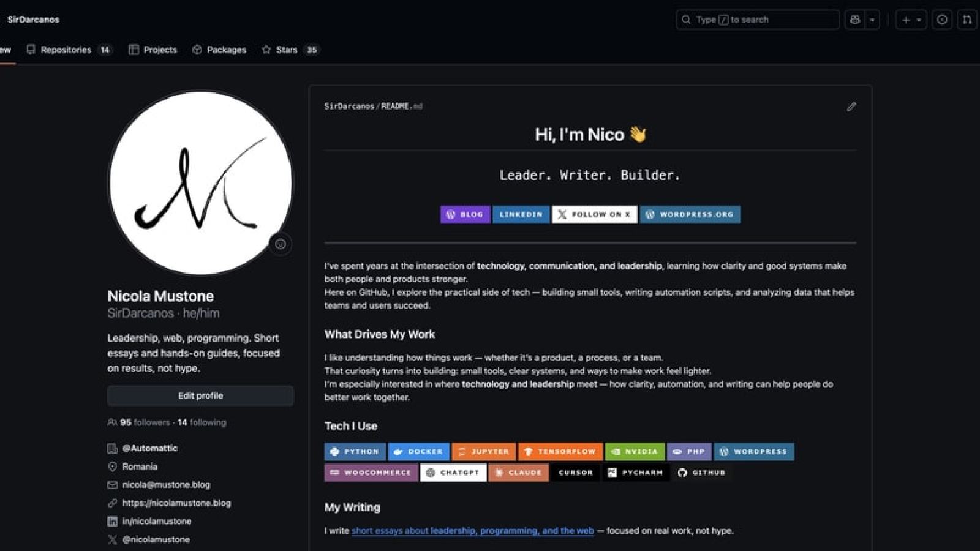The height and width of the screenshot is (551, 980).
Task: Set status via smiley icon on avatar
Action: click(281, 244)
